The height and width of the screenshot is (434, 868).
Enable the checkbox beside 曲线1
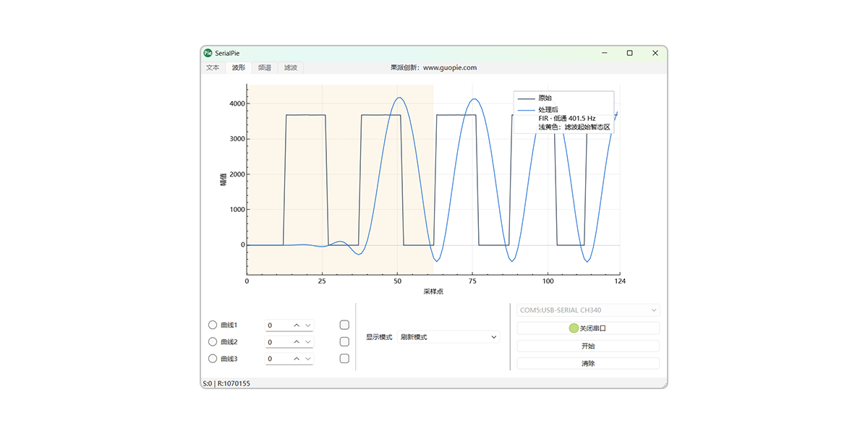point(344,325)
